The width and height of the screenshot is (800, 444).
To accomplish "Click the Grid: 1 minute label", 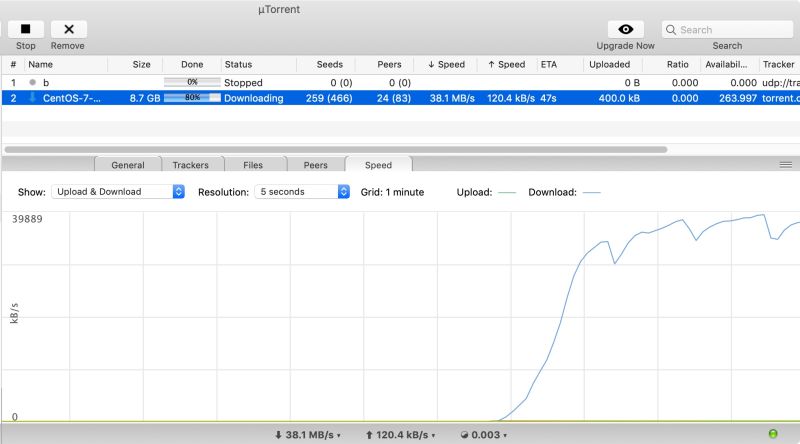I will coord(392,192).
